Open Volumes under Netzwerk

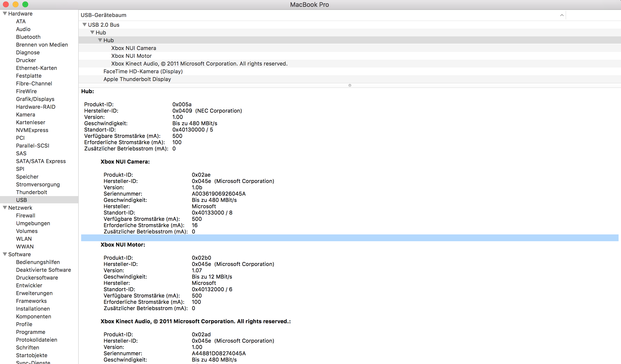[x=27, y=231]
